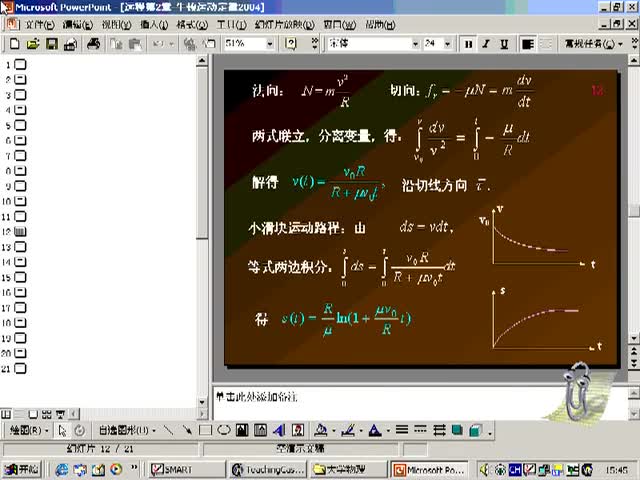Switch to SMART taskbar button
This screenshot has width=640, height=480.
coord(187,470)
